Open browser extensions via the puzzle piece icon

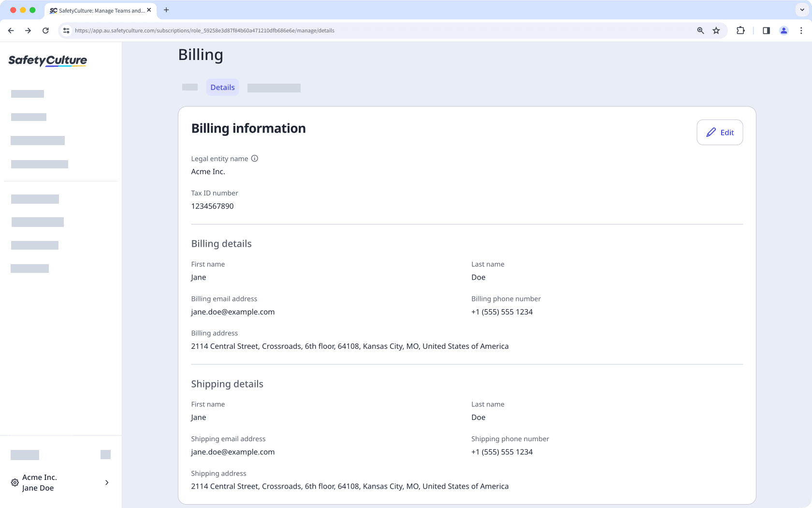[x=740, y=30]
